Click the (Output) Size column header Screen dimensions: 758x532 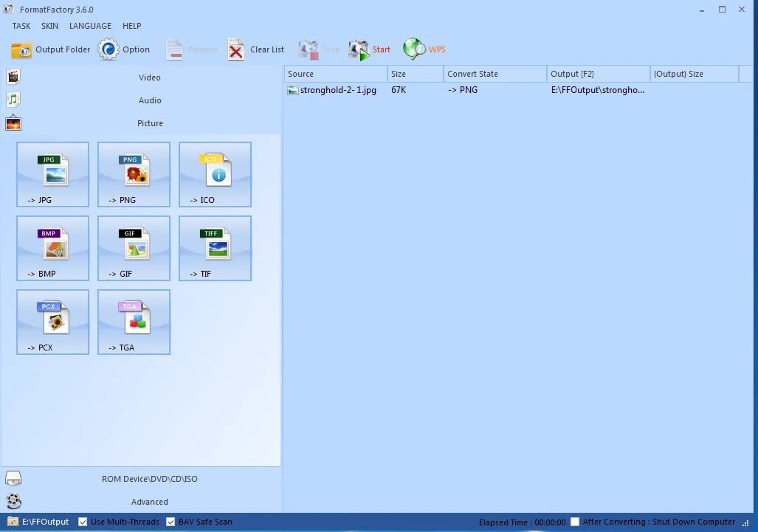click(695, 74)
